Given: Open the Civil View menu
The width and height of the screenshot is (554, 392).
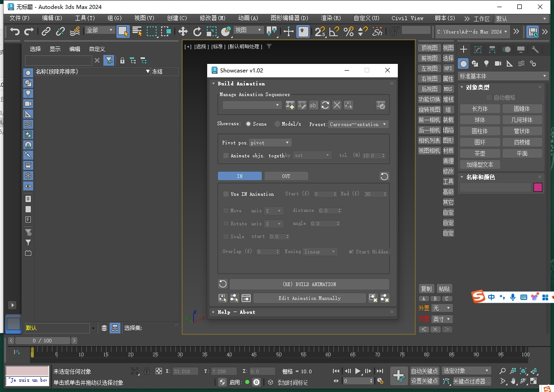Looking at the screenshot, I should pyautogui.click(x=407, y=18).
